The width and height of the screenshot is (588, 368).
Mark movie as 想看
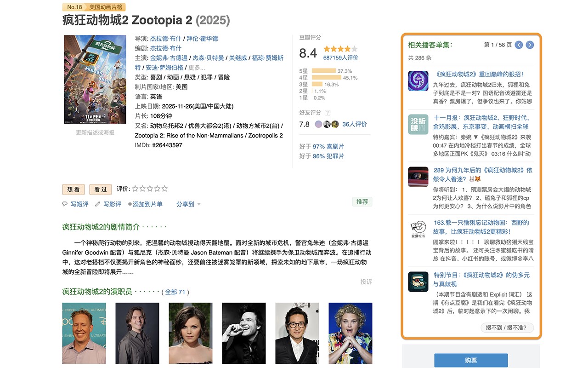73,190
